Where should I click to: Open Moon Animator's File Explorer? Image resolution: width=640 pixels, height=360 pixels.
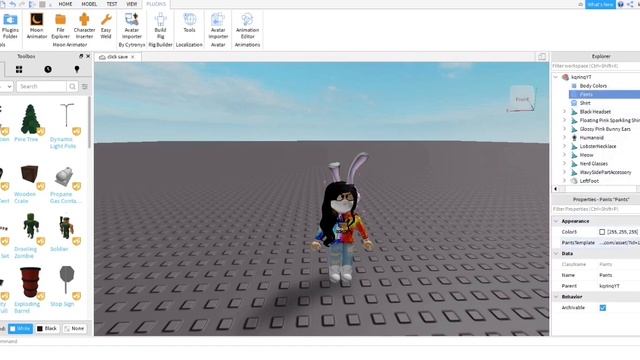pyautogui.click(x=60, y=25)
